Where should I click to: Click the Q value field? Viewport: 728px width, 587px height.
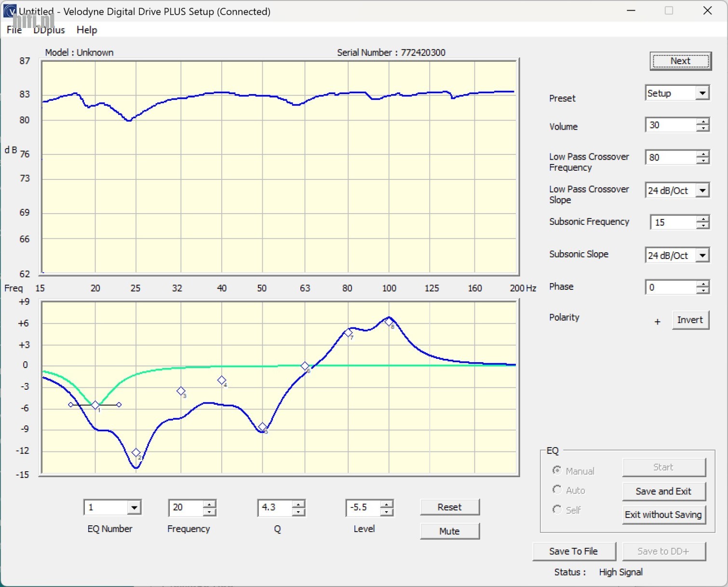[275, 507]
